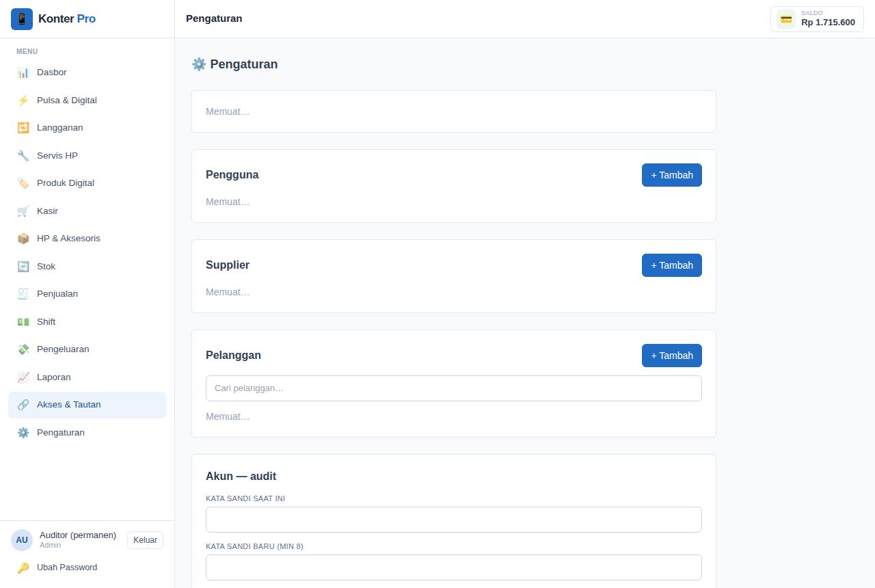Click Tambah in the Supplier card
The width and height of the screenshot is (875, 588).
[x=672, y=265]
